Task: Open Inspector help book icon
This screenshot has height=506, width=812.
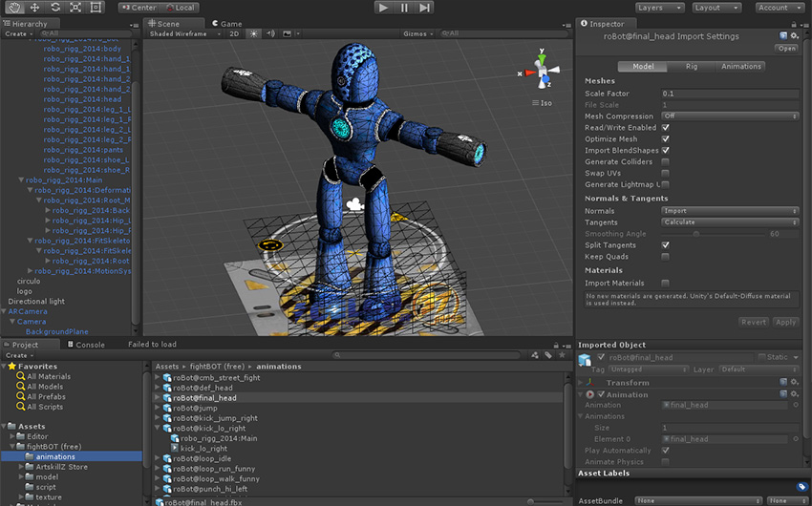Action: point(783,35)
